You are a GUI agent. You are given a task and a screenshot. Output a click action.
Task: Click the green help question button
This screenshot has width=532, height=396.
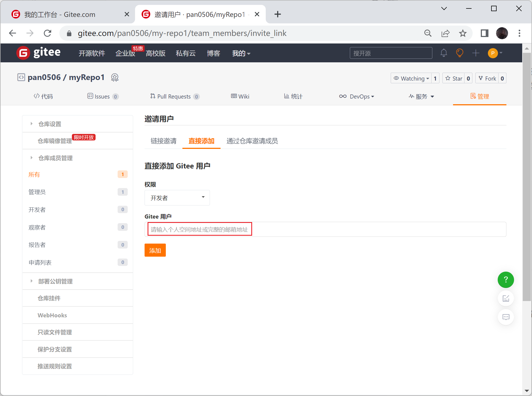pyautogui.click(x=506, y=280)
